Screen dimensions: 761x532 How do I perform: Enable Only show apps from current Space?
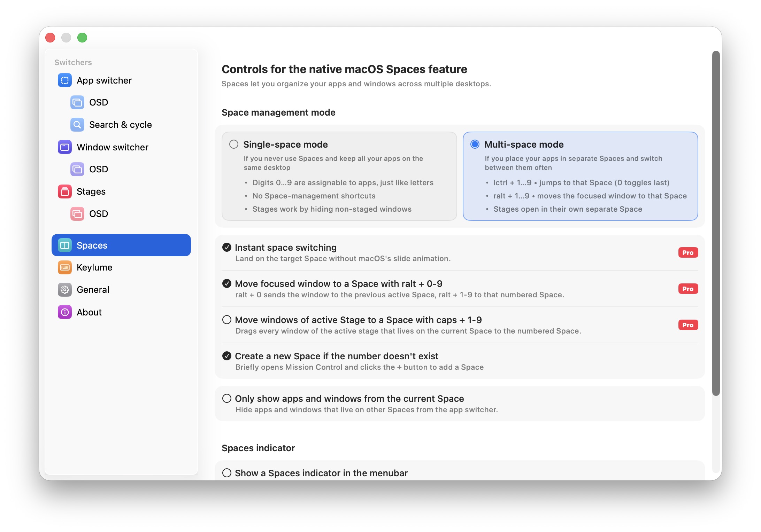point(227,399)
